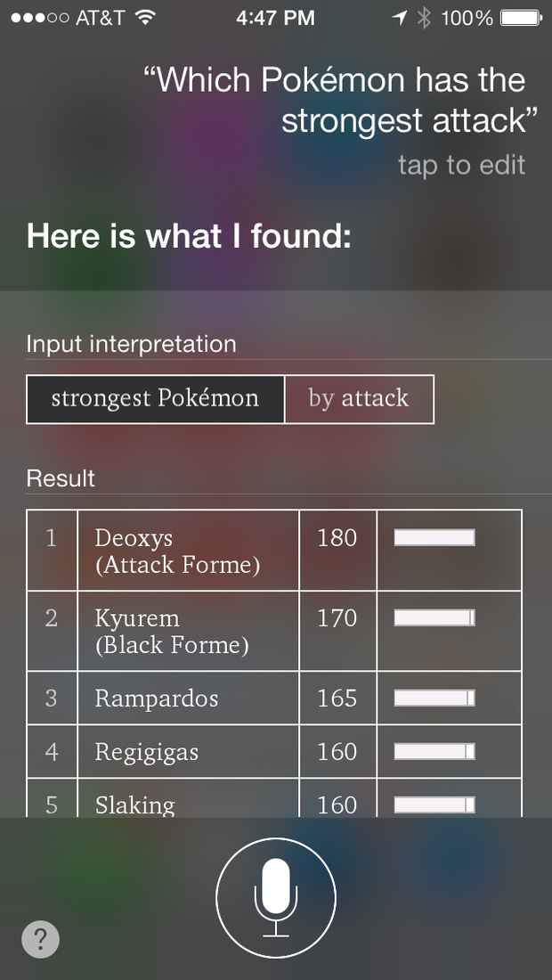Tap the AT&T carrier label
Viewport: 552px width, 980px height.
pyautogui.click(x=100, y=18)
